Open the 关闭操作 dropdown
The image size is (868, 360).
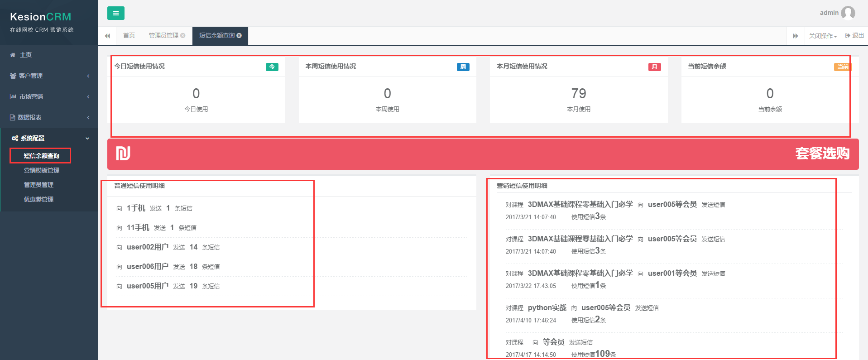pos(822,36)
